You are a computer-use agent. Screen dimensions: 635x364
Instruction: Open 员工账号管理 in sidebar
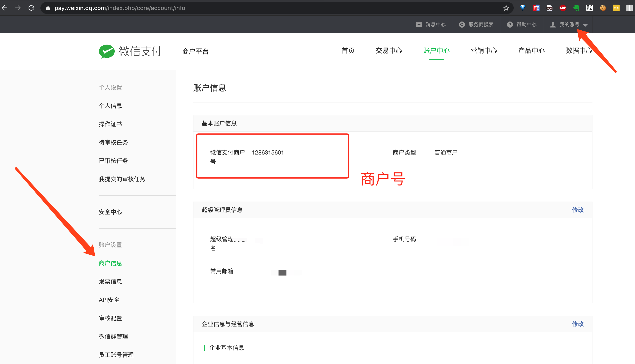tap(116, 355)
